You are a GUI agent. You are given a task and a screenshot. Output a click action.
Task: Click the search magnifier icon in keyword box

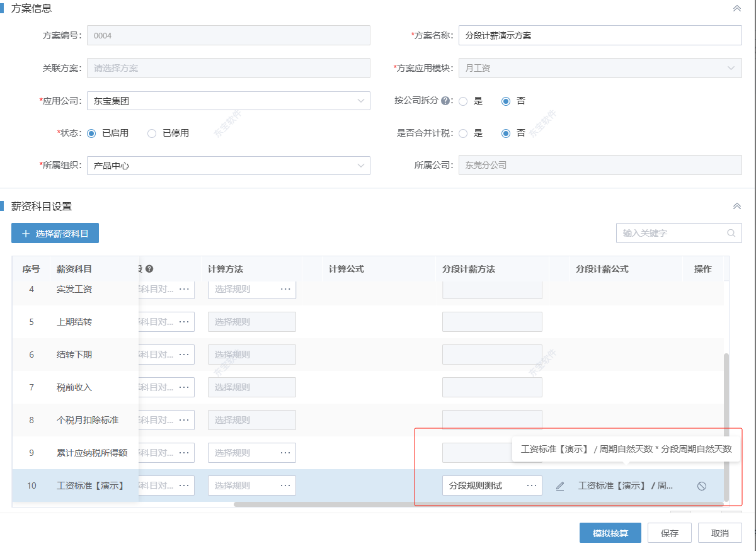click(731, 233)
